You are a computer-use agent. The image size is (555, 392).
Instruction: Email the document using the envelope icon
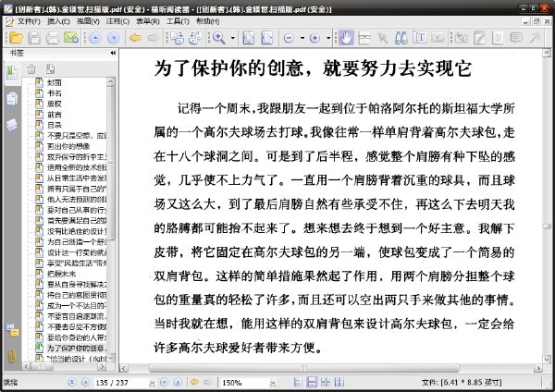pos(71,38)
